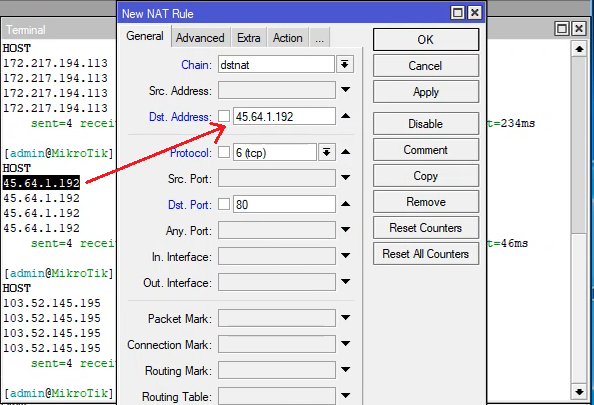Click the Protocol field showing 6 (tcp)
The width and height of the screenshot is (594, 405).
pyautogui.click(x=275, y=152)
